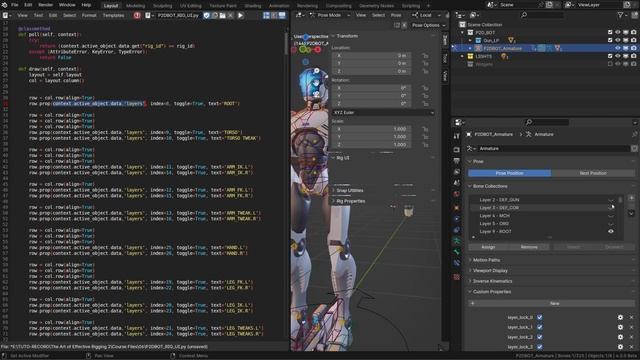Expand the Motion Paths panel
The width and height of the screenshot is (640, 360).
pos(486,260)
